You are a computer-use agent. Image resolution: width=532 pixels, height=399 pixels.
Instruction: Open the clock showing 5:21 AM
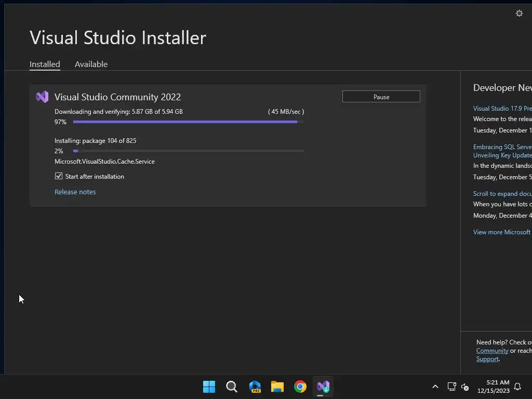coord(494,387)
